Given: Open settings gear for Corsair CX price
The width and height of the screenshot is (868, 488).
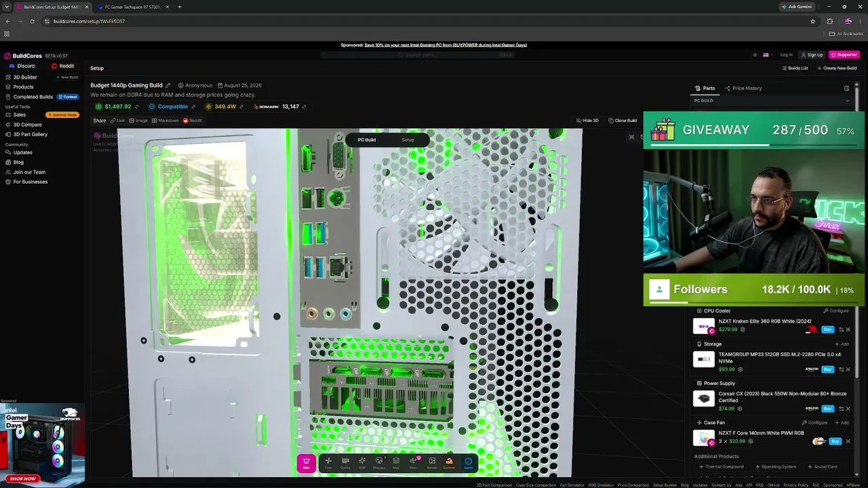Looking at the screenshot, I should pyautogui.click(x=740, y=409).
